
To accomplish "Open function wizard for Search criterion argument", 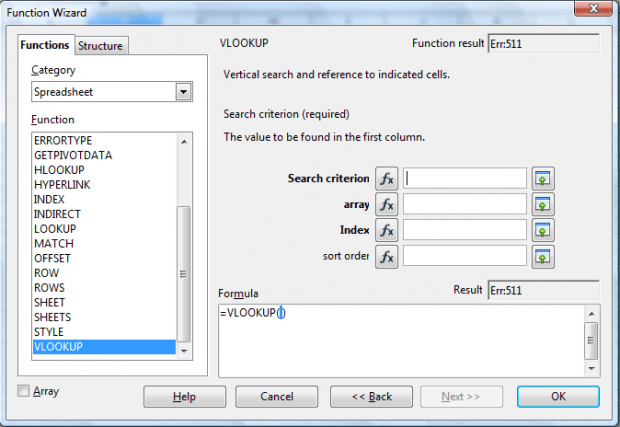I will [386, 179].
